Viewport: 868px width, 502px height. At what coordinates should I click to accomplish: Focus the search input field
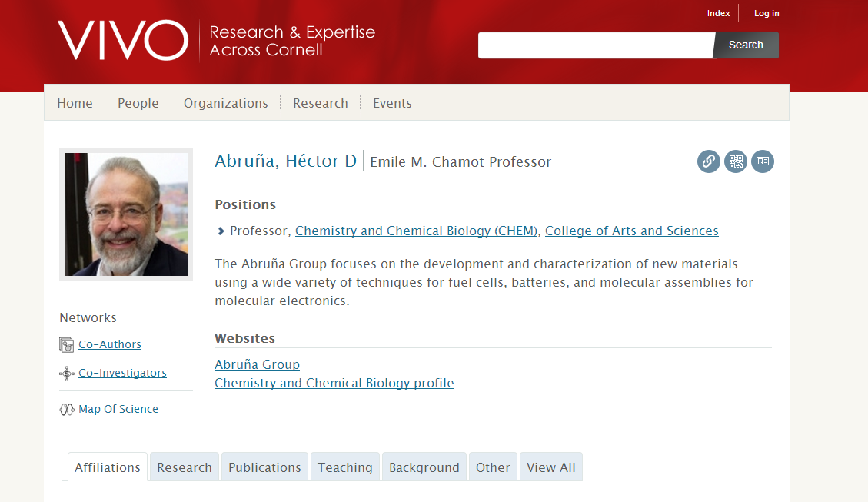[x=596, y=45]
